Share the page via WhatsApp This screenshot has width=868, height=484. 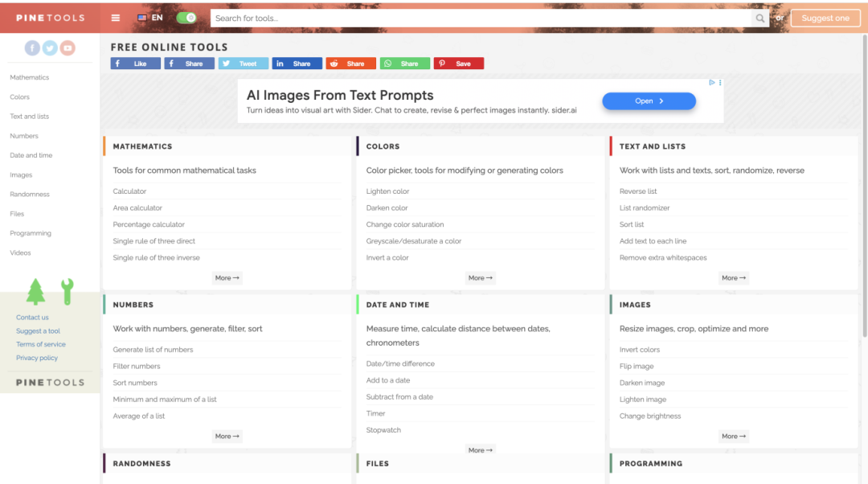tap(404, 64)
